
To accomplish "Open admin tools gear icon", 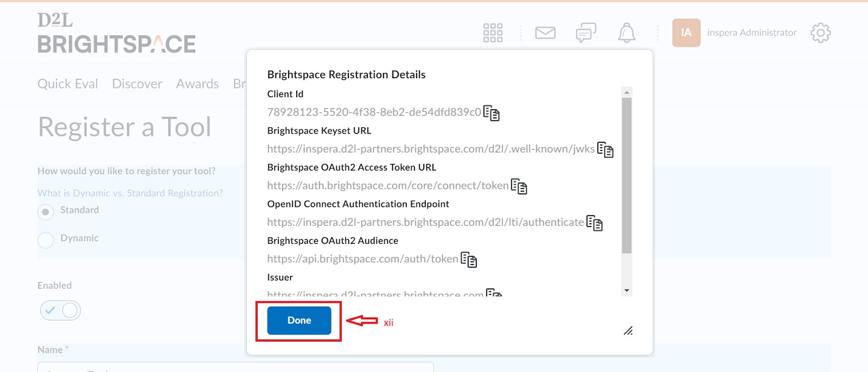I will click(821, 33).
